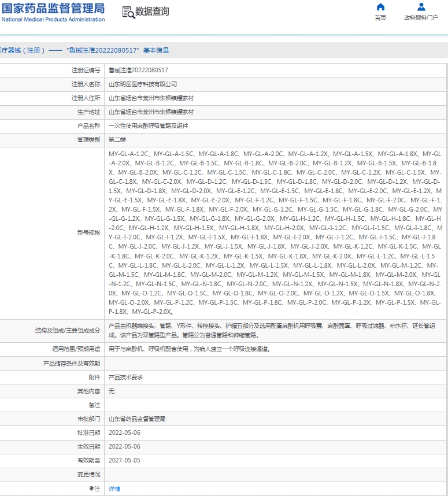Click the 产品储存条件及有效期 label
448x496 pixels.
click(72, 364)
